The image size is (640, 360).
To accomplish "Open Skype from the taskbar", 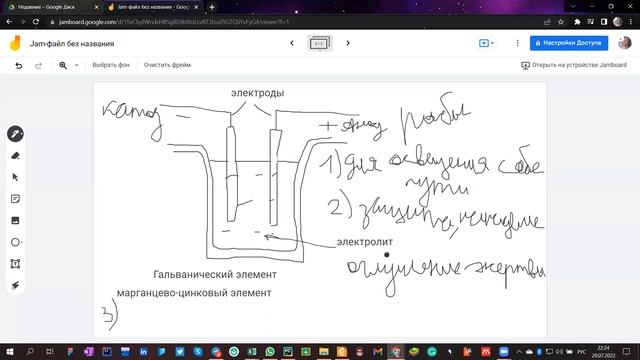I will tap(198, 352).
